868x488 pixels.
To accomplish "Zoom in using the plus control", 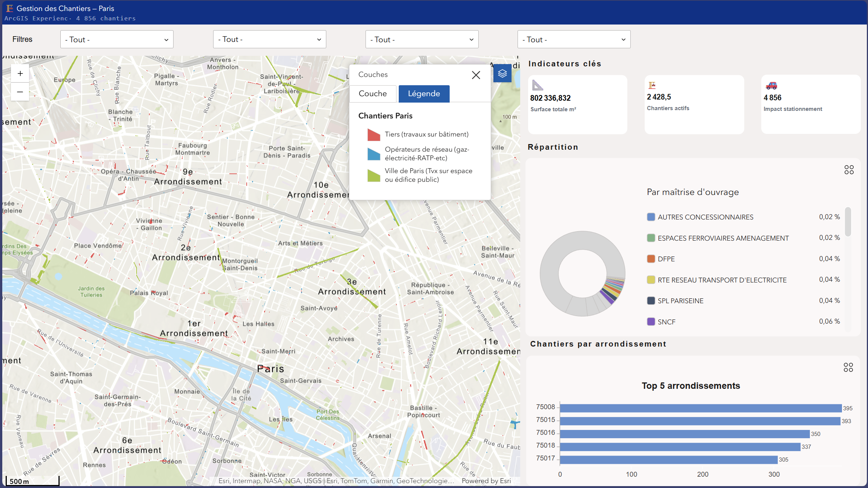I will [x=20, y=73].
